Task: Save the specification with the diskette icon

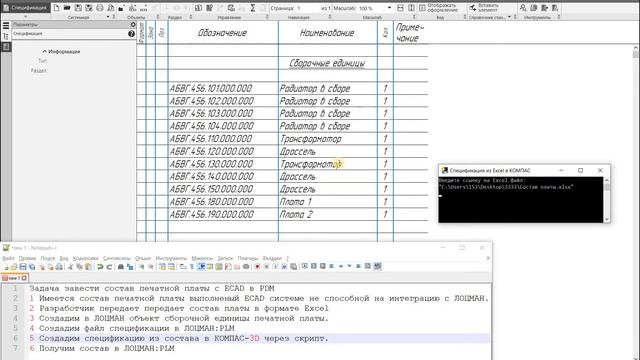Action: click(78, 8)
